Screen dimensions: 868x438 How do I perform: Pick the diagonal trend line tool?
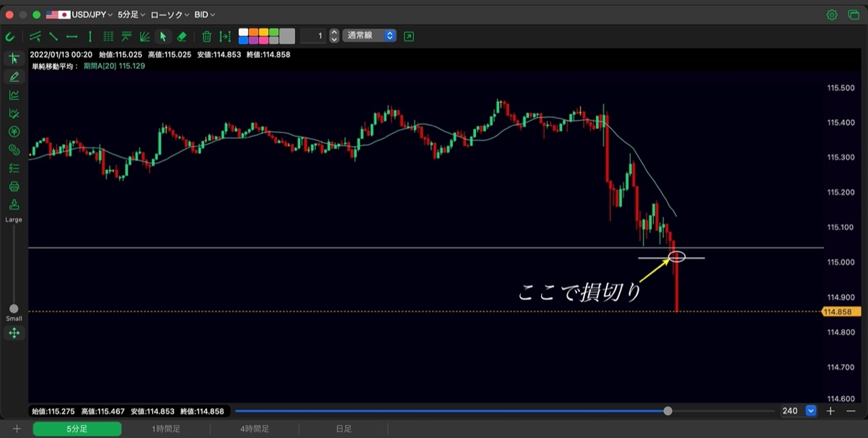point(54,36)
